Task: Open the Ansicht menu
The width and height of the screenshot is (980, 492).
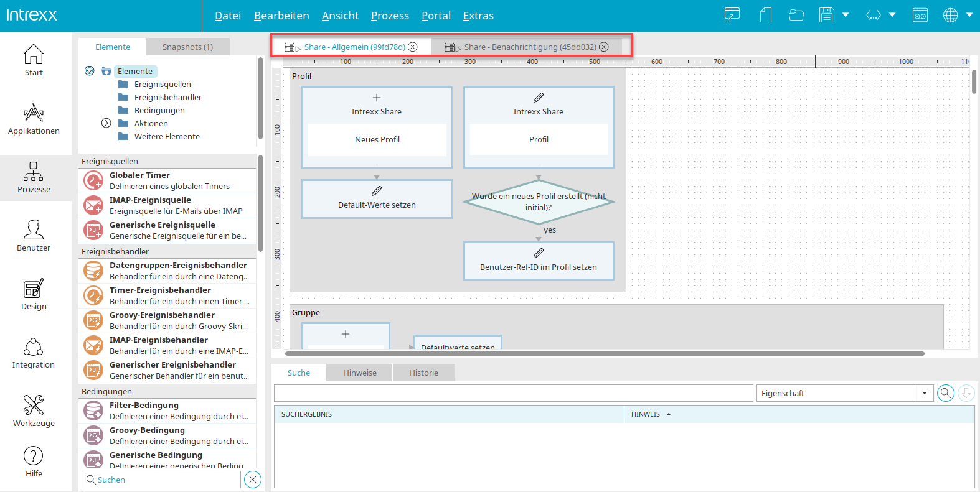Action: (x=340, y=16)
